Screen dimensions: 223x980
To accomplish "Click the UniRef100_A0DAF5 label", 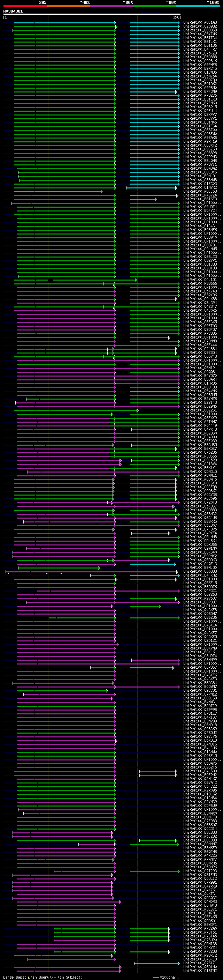I will pyautogui.click(x=200, y=479).
